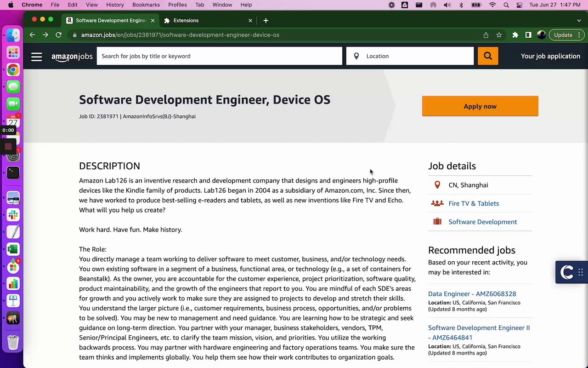Viewport: 588px width, 368px height.
Task: Click the Amazon Jobs logo
Action: coord(72,57)
